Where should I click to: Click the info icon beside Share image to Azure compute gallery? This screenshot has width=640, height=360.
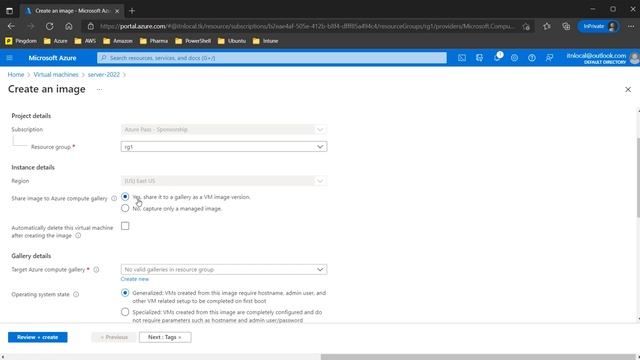coord(114,198)
